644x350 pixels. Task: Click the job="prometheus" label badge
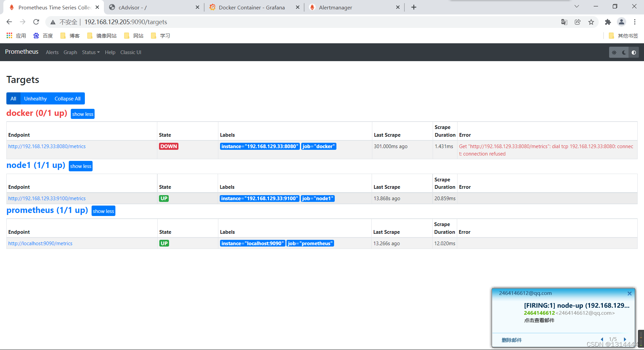(310, 244)
